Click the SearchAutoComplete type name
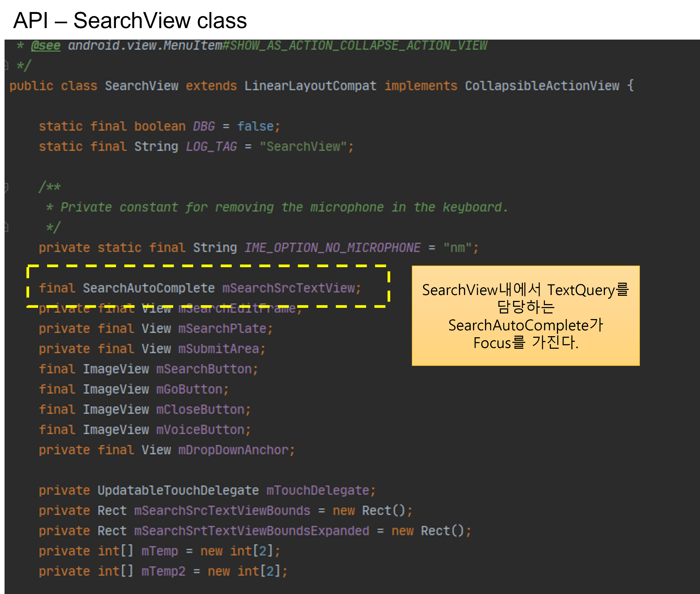 148,288
